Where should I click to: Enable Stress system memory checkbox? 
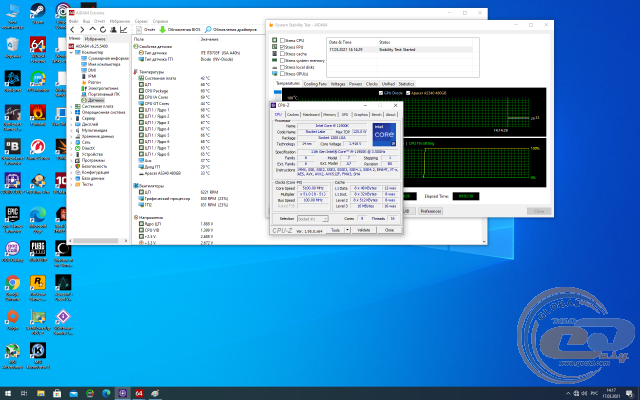click(282, 60)
